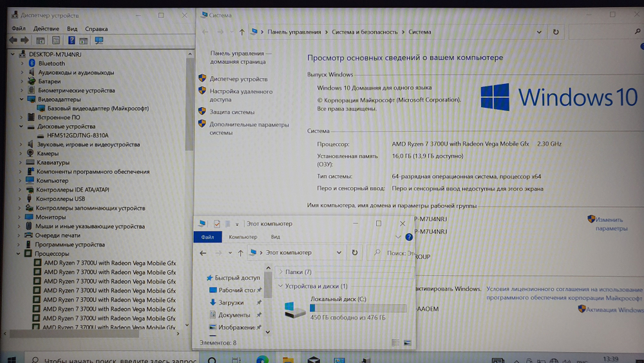Expand the Камеры category
Image resolution: width=644 pixels, height=363 pixels.
click(x=21, y=153)
